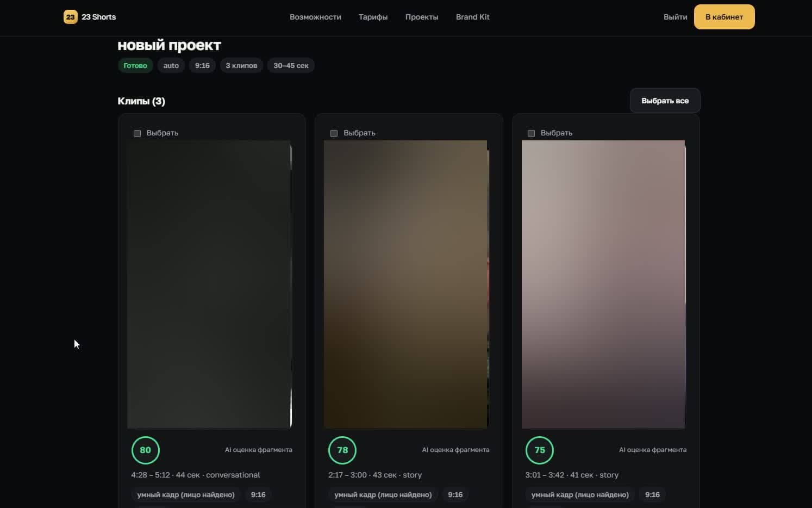Click AI оценка фрагмента on the 80 clip

tap(259, 450)
